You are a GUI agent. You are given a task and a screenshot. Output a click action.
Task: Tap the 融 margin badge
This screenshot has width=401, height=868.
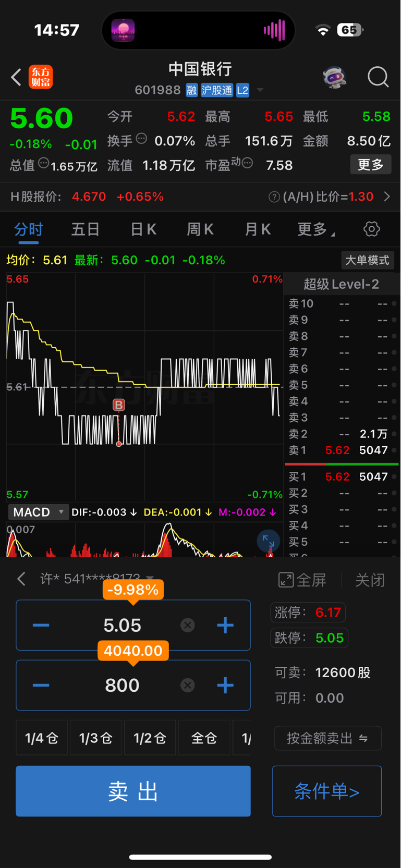191,90
